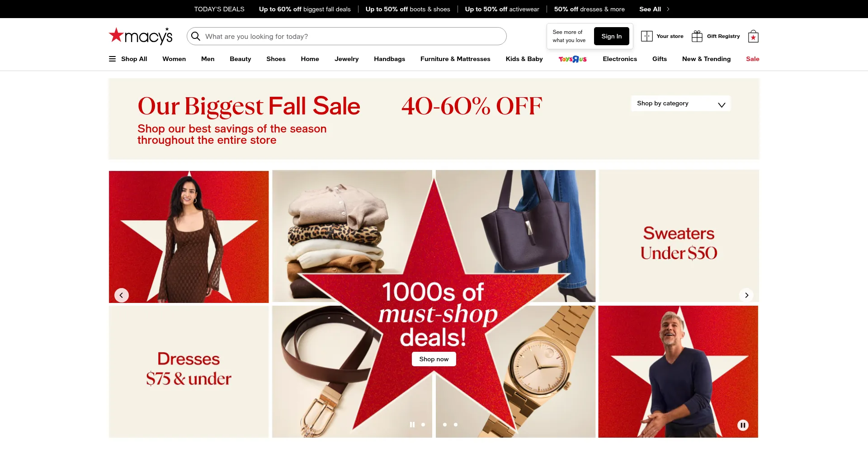Open the Gift Registry gift icon

[x=697, y=36]
